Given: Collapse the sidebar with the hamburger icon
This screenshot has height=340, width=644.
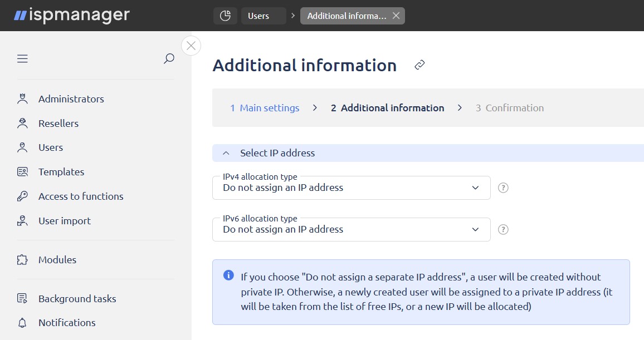Looking at the screenshot, I should (23, 58).
